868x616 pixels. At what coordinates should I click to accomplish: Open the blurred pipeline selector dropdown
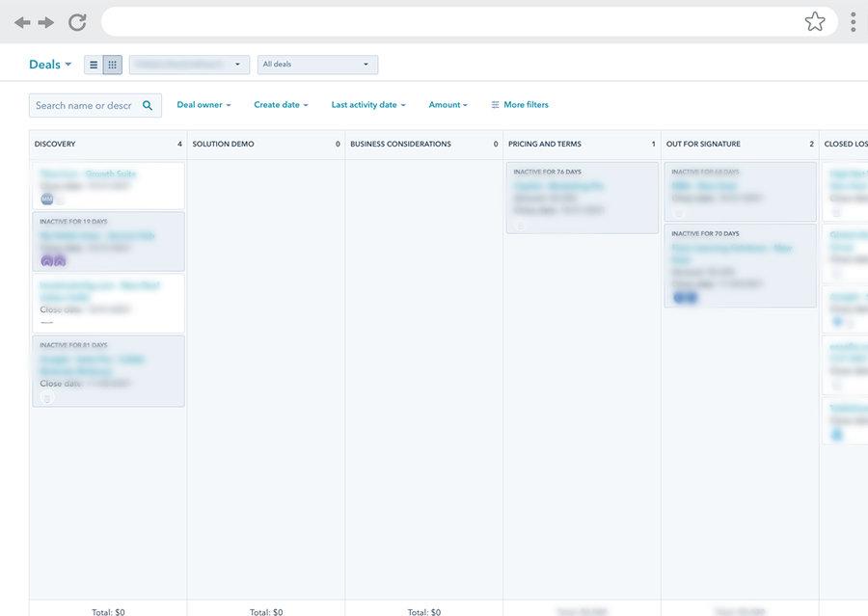coord(189,65)
